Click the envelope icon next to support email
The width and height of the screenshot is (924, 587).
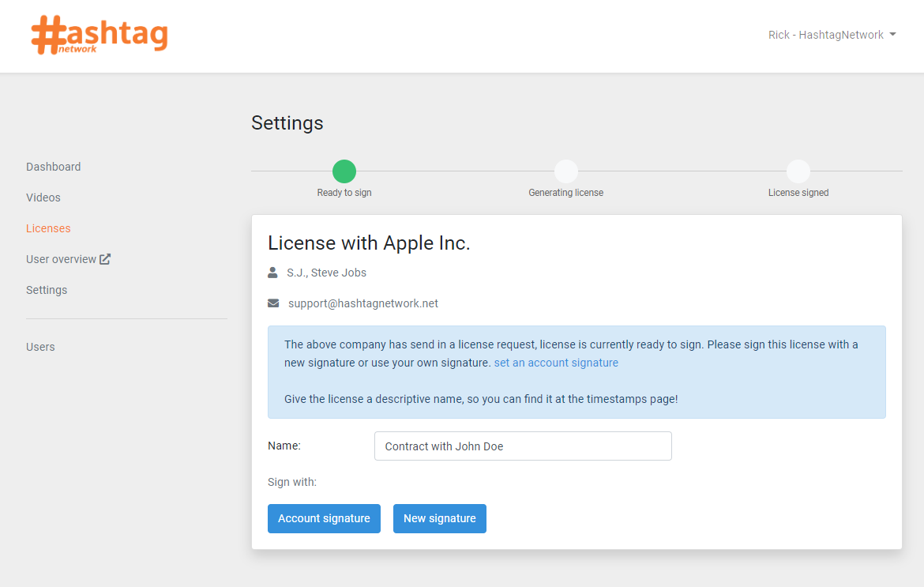click(x=273, y=303)
